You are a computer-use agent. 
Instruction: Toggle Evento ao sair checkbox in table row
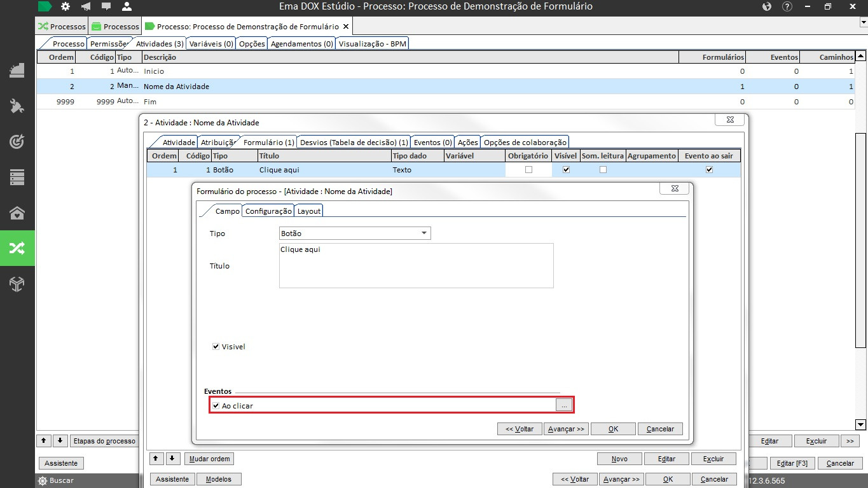click(710, 170)
